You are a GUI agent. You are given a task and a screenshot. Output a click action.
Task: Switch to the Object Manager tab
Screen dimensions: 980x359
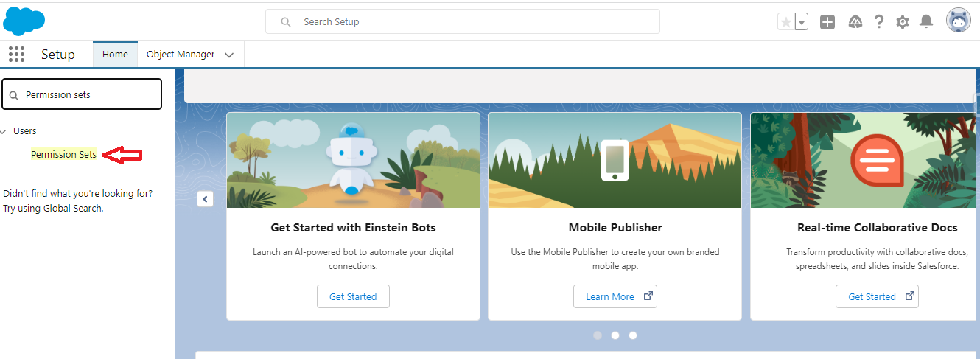[181, 54]
